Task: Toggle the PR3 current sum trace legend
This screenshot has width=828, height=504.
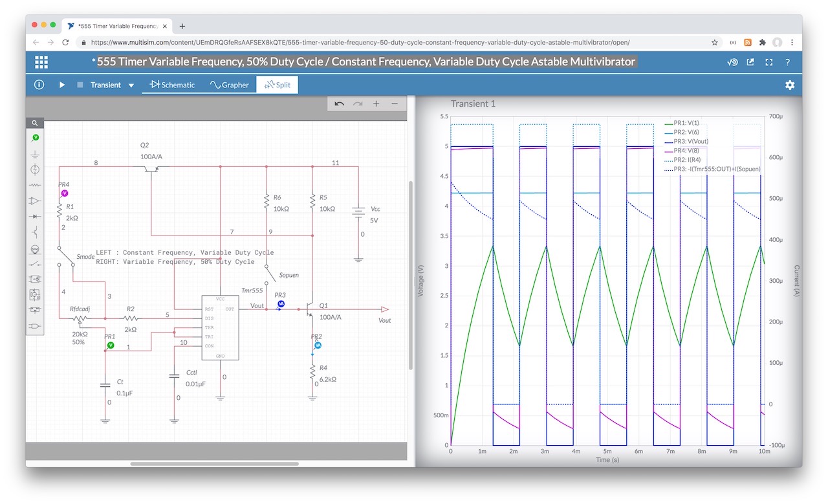Action: pos(712,169)
